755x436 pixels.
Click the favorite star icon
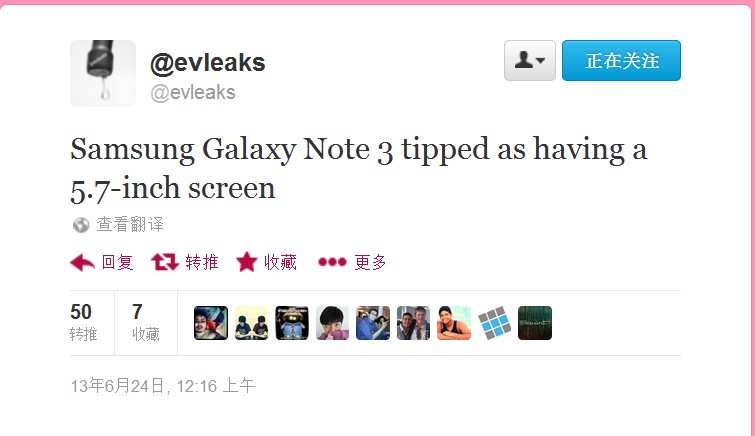point(247,262)
